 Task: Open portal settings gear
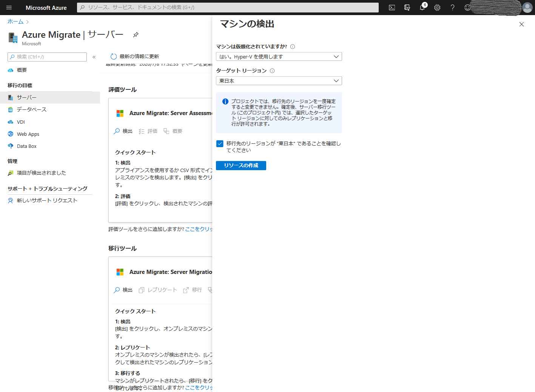click(437, 8)
